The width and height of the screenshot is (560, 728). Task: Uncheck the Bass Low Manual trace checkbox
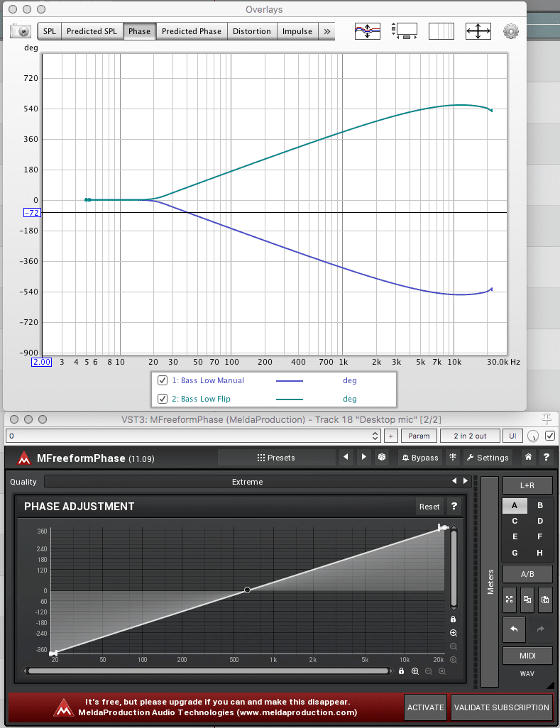tap(163, 380)
